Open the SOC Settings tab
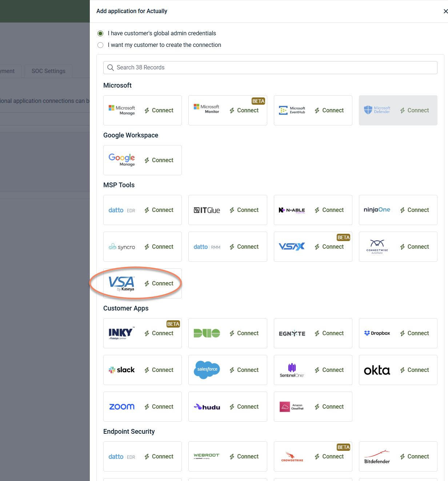 [48, 71]
